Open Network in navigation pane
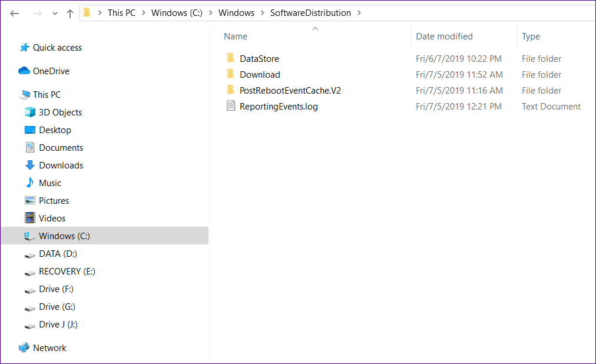596x364 pixels. click(50, 348)
